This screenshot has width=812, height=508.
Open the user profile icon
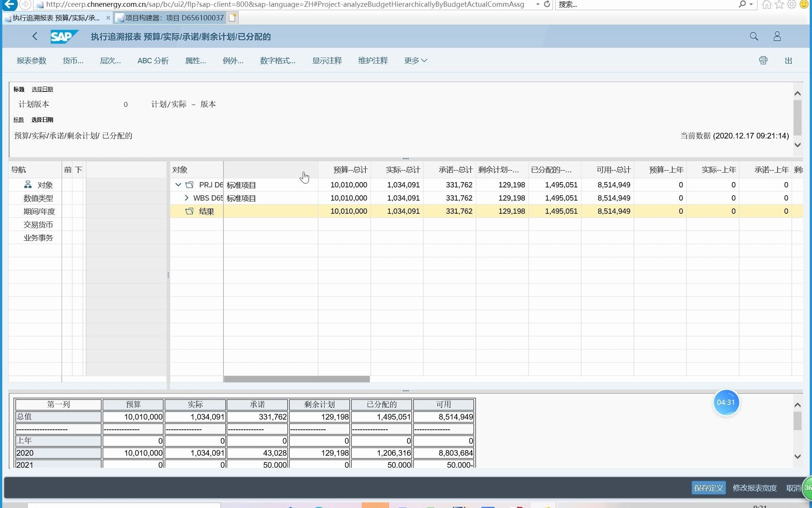[777, 37]
